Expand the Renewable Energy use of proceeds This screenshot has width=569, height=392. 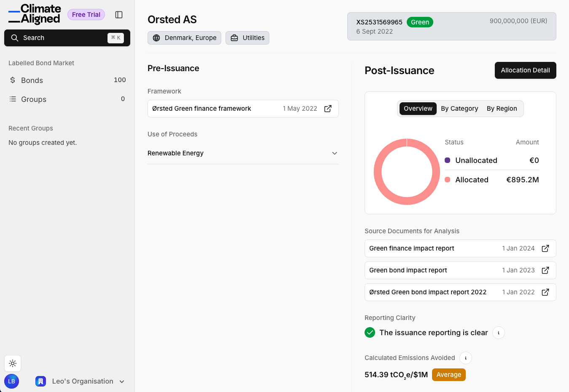[243, 153]
